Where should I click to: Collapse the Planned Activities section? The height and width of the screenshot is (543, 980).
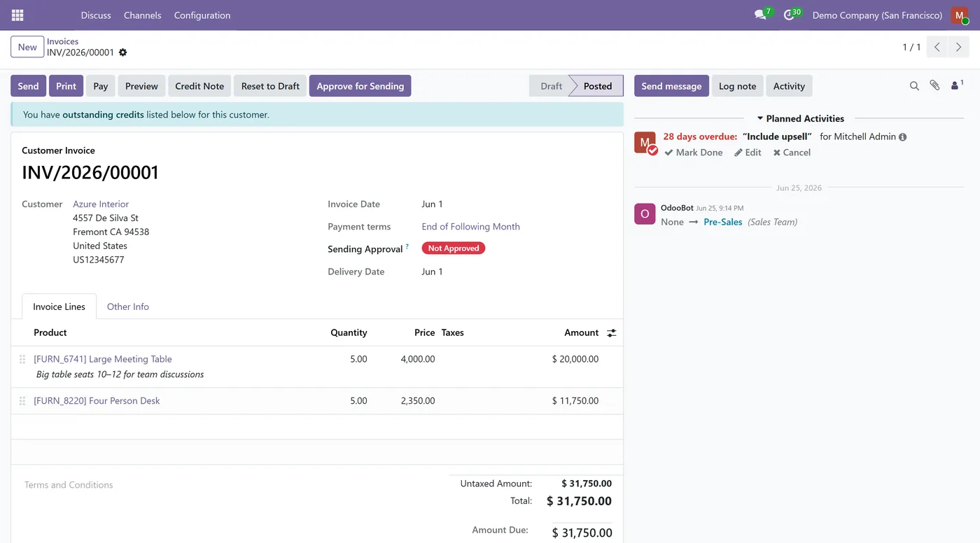coord(800,118)
